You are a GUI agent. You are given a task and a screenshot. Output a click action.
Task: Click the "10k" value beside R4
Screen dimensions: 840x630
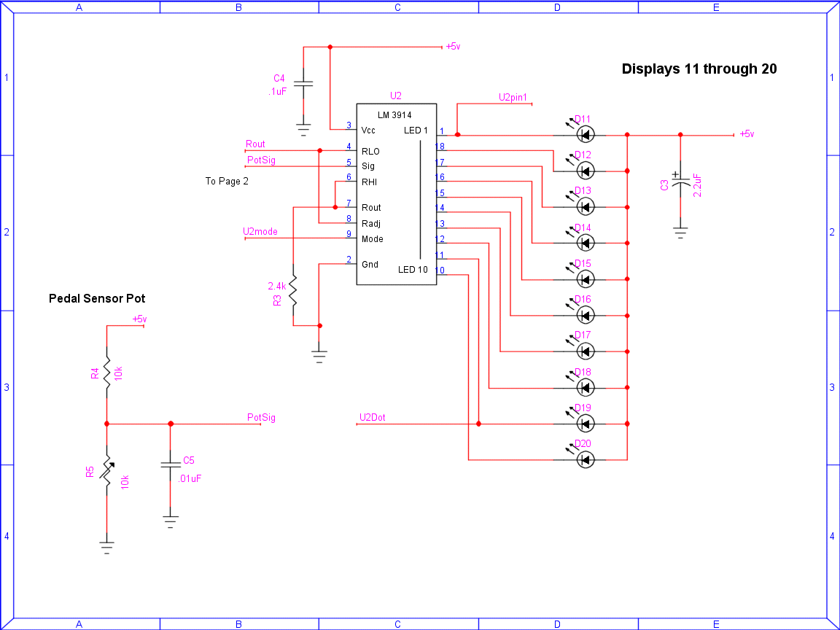tap(118, 373)
